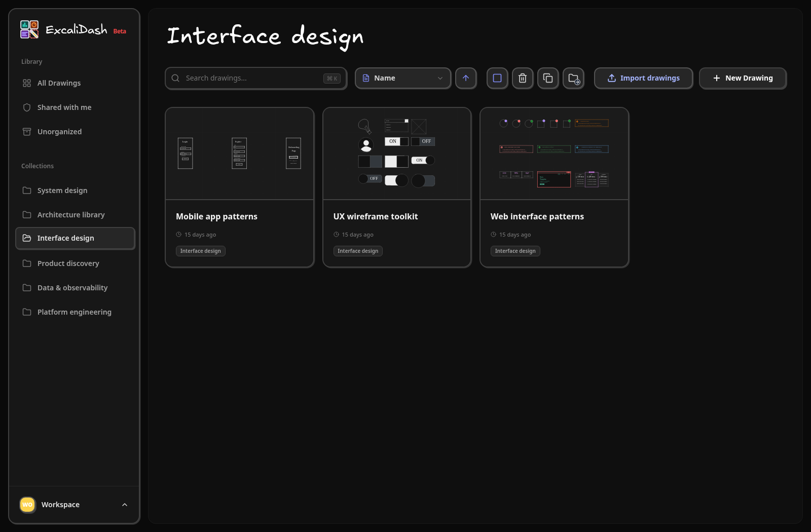Click the WO workspace avatar

[27, 505]
